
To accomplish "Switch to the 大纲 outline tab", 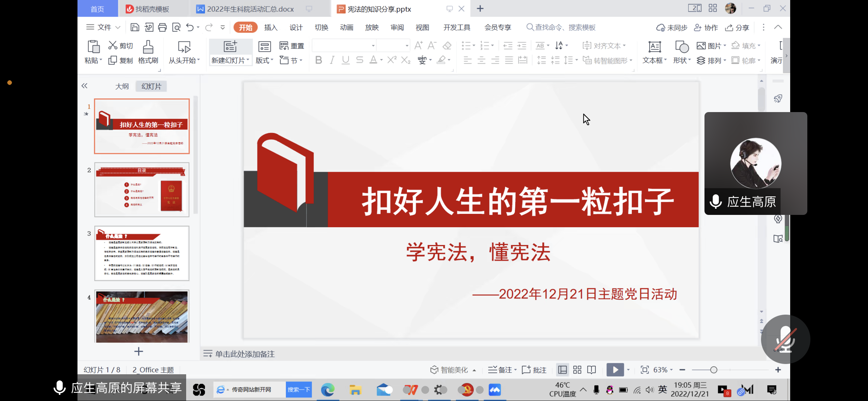I will pos(122,86).
